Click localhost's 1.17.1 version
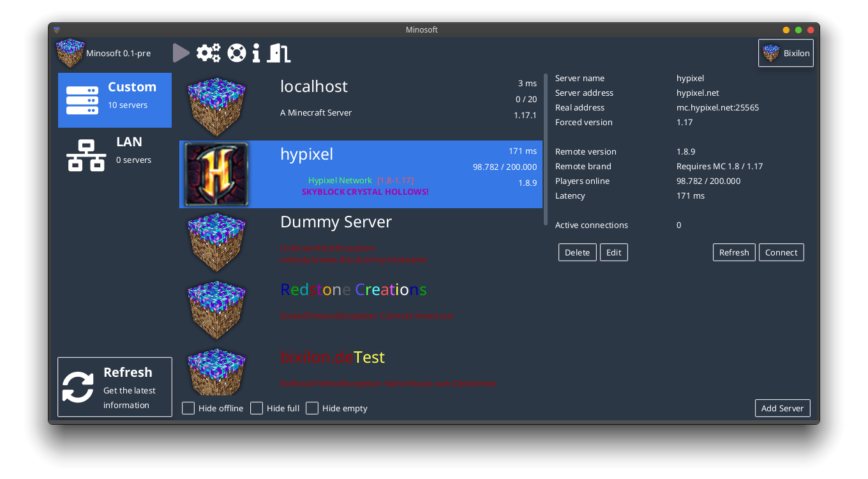 525,116
